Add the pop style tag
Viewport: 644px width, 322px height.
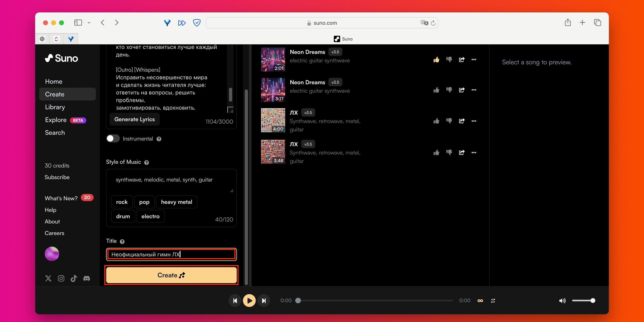(144, 202)
